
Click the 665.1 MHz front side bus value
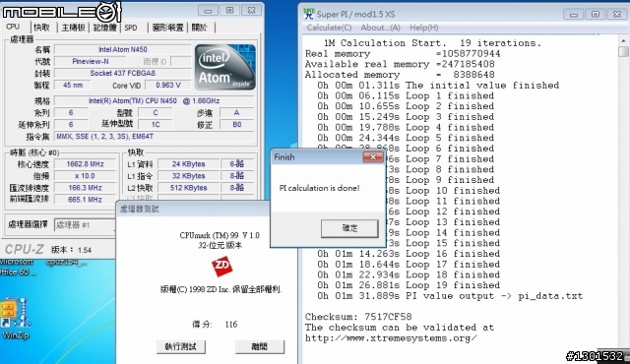[86, 200]
